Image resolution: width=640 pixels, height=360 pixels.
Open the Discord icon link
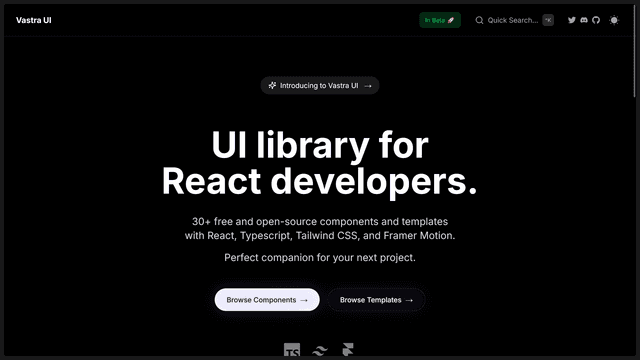click(x=584, y=20)
